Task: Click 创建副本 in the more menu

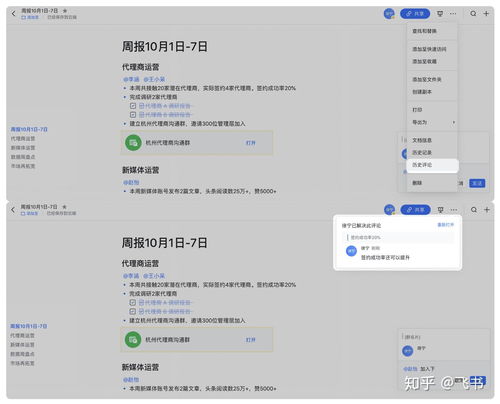Action: pyautogui.click(x=422, y=92)
